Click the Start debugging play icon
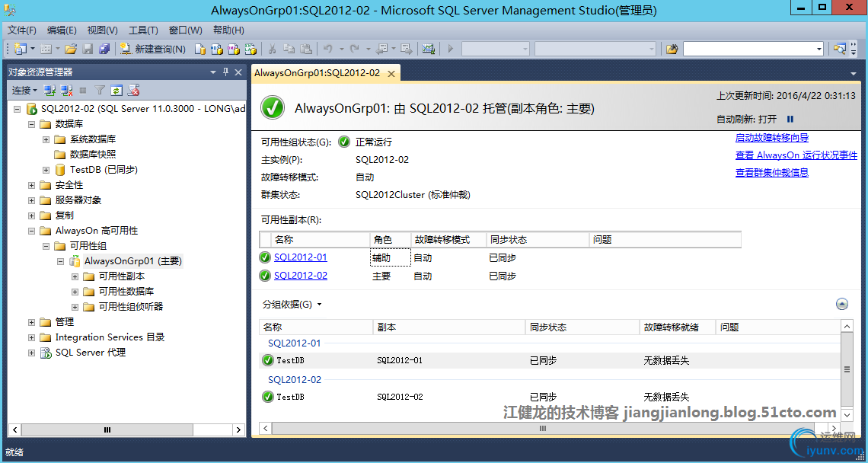 tap(451, 49)
